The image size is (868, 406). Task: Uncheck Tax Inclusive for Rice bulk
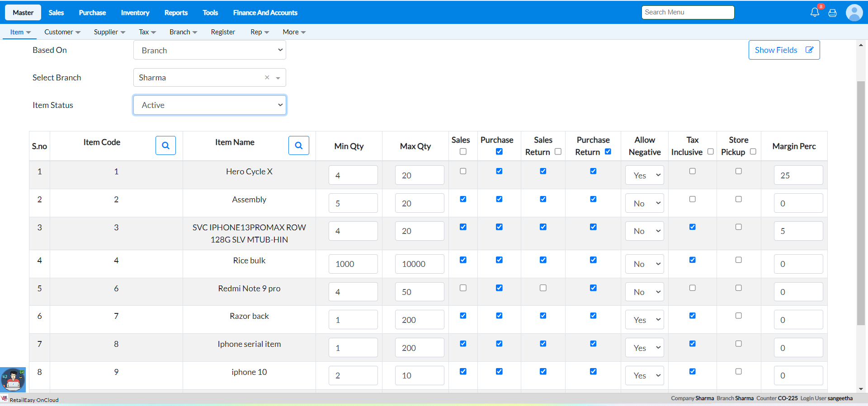pos(692,260)
